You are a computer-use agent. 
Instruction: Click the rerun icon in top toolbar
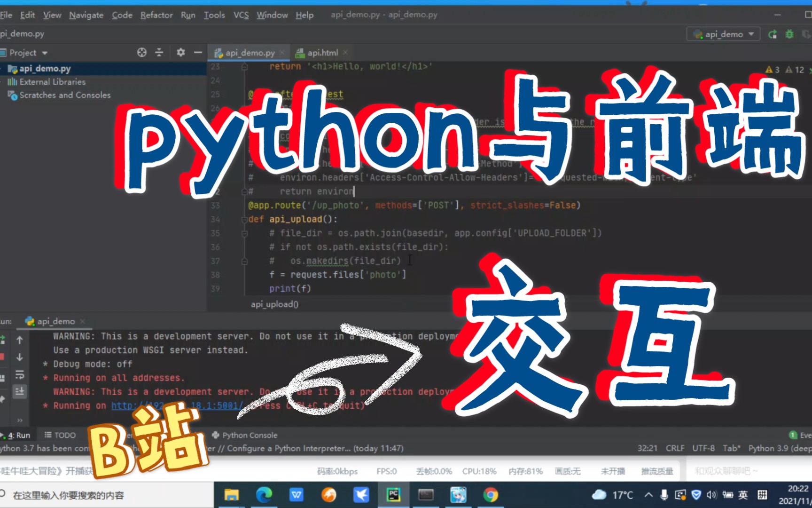pos(773,34)
